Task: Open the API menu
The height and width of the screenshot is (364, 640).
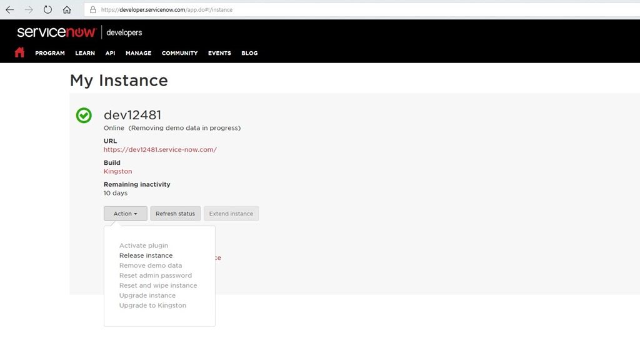Action: pos(110,53)
